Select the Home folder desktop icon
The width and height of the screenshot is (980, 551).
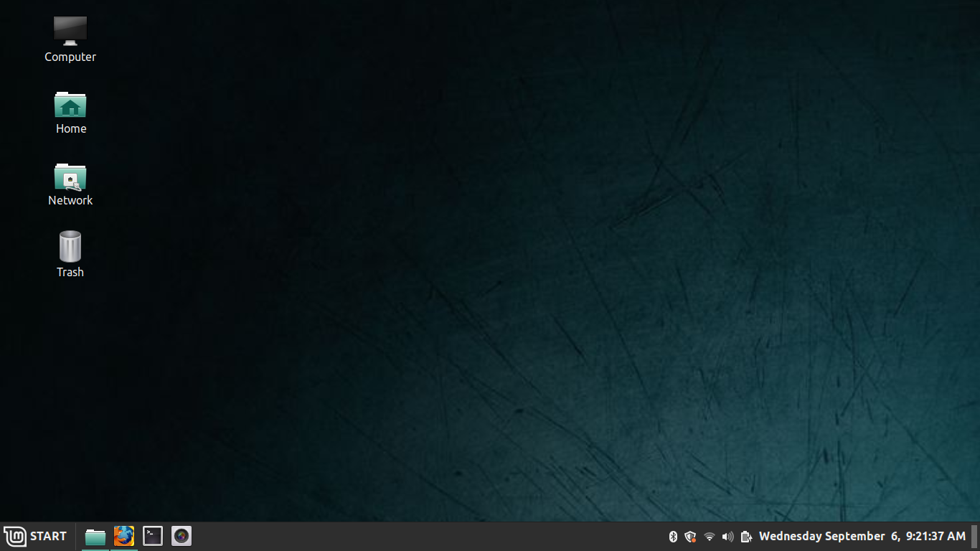point(70,105)
